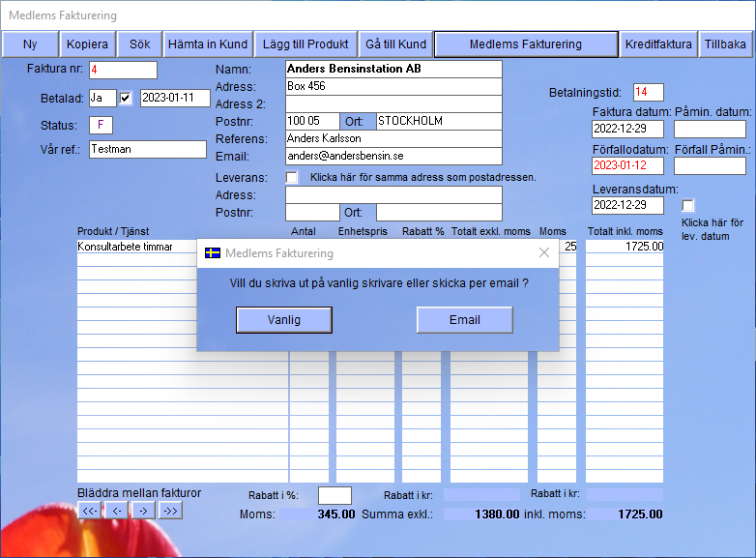The width and height of the screenshot is (756, 558).
Task: Click the Vanlig printer button
Action: tap(284, 320)
